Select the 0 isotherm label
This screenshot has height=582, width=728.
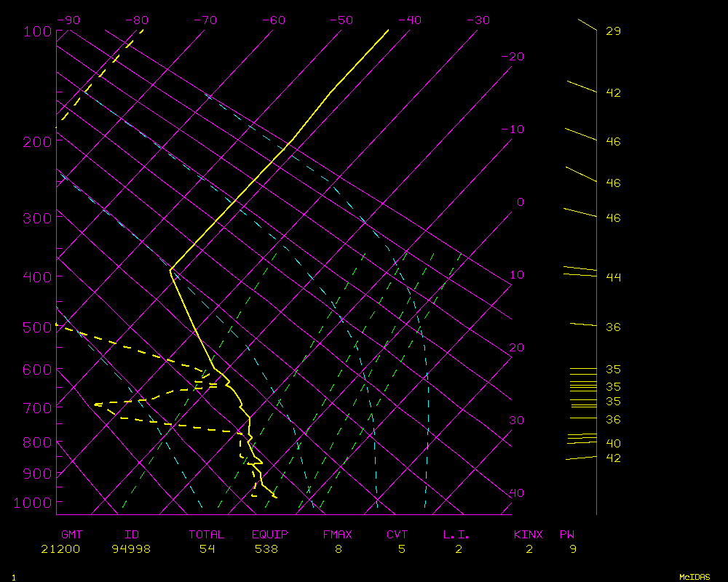520,202
